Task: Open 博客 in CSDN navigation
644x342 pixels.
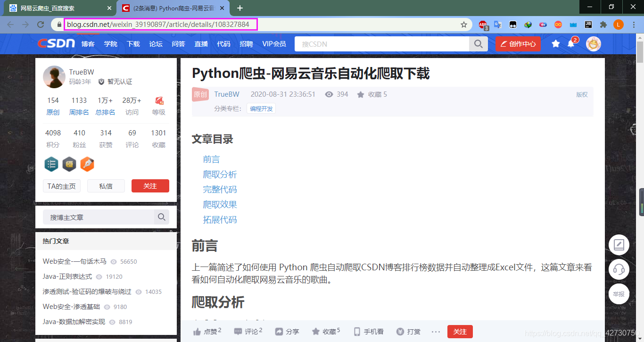Action: tap(88, 44)
